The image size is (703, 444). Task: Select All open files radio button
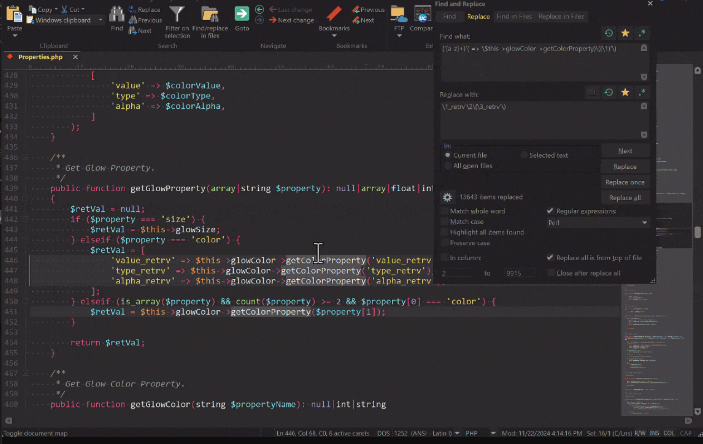pyautogui.click(x=447, y=166)
